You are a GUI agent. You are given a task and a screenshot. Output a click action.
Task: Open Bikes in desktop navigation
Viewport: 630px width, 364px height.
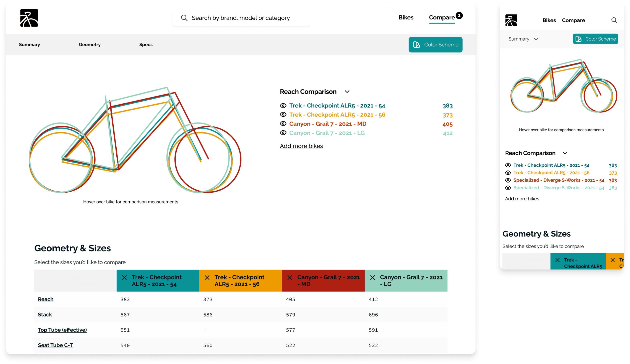pyautogui.click(x=406, y=17)
